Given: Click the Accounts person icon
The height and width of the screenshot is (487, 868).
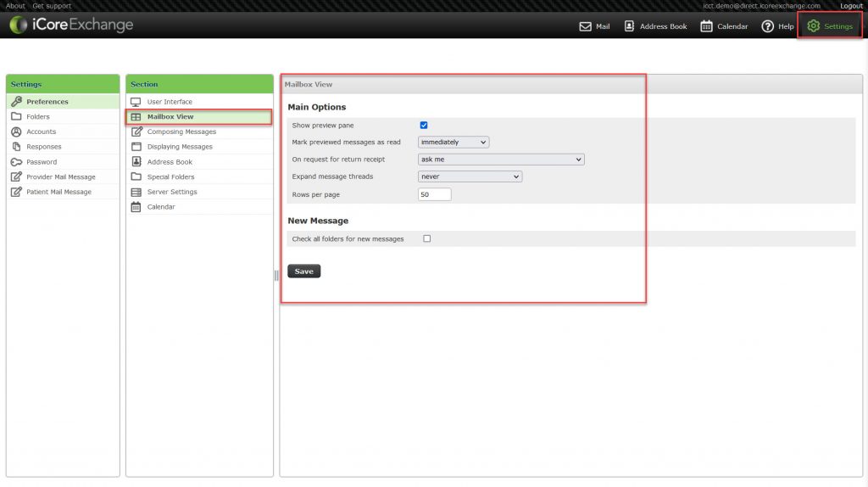Looking at the screenshot, I should click(17, 132).
